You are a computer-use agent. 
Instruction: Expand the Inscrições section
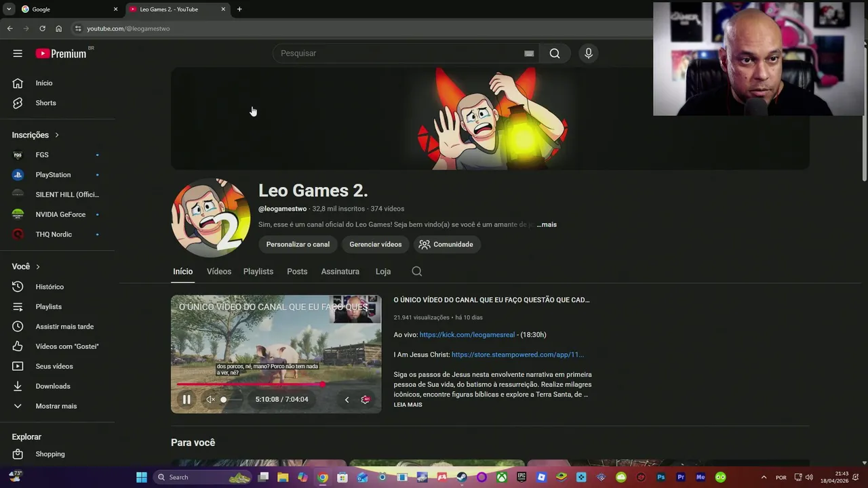click(x=35, y=135)
